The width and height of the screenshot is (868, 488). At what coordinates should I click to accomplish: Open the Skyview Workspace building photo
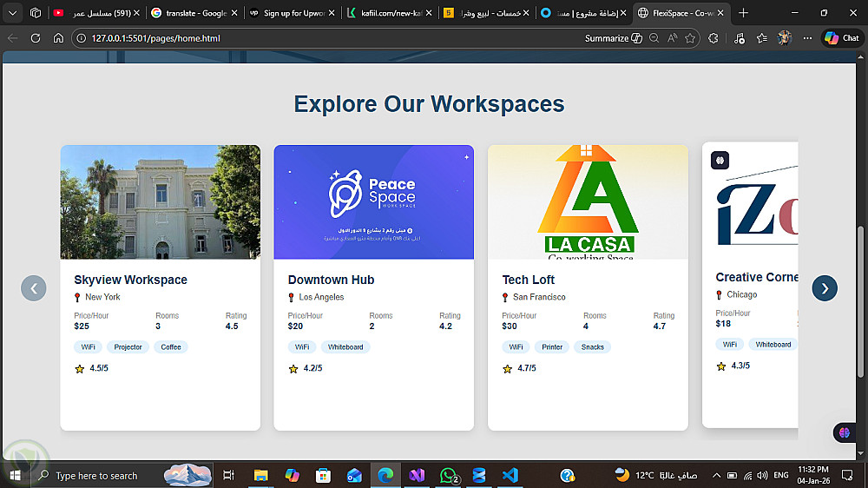click(160, 202)
